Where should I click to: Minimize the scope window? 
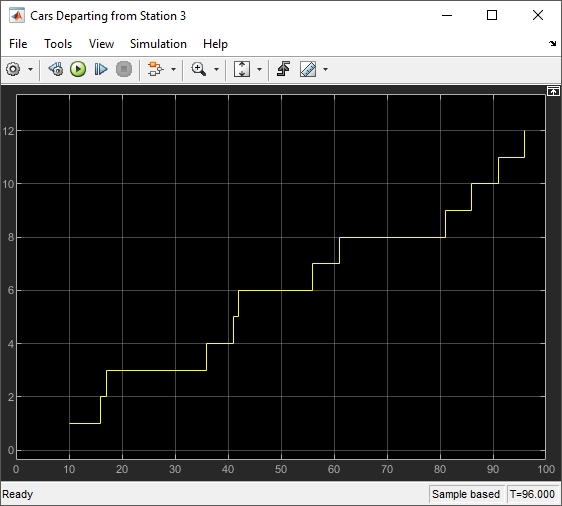[x=447, y=15]
